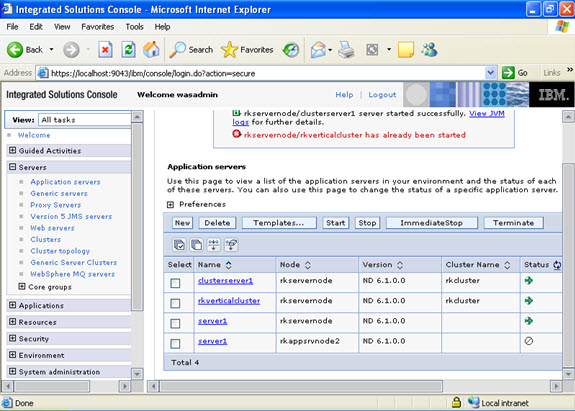
Task: Open the Cluster topology link
Action: [x=60, y=251]
